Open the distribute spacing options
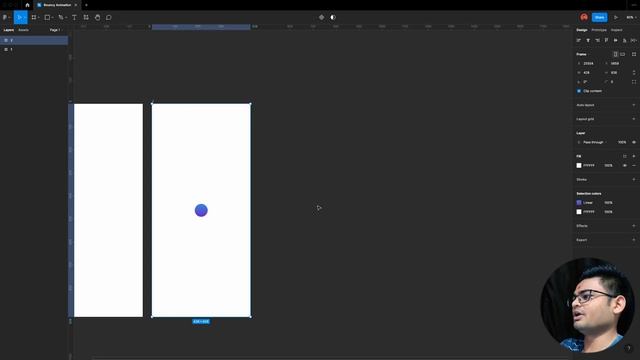The image size is (640, 360). (x=633, y=40)
